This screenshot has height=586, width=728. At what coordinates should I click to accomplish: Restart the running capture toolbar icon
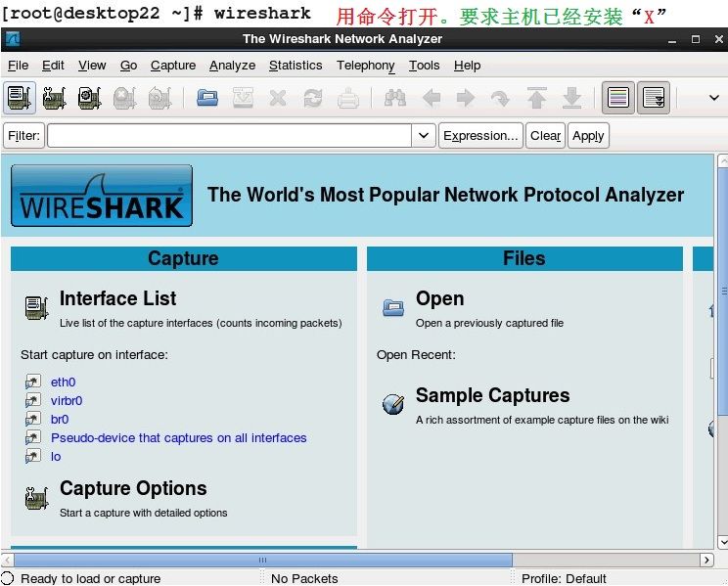pyautogui.click(x=159, y=98)
